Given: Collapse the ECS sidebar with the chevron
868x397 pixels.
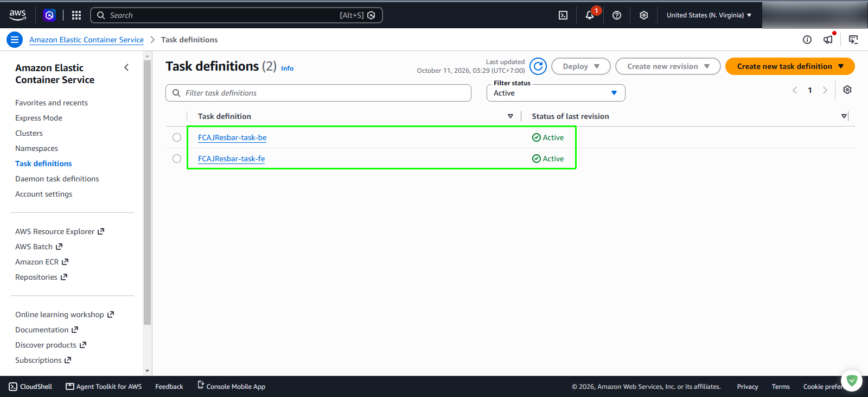Looking at the screenshot, I should [x=126, y=67].
